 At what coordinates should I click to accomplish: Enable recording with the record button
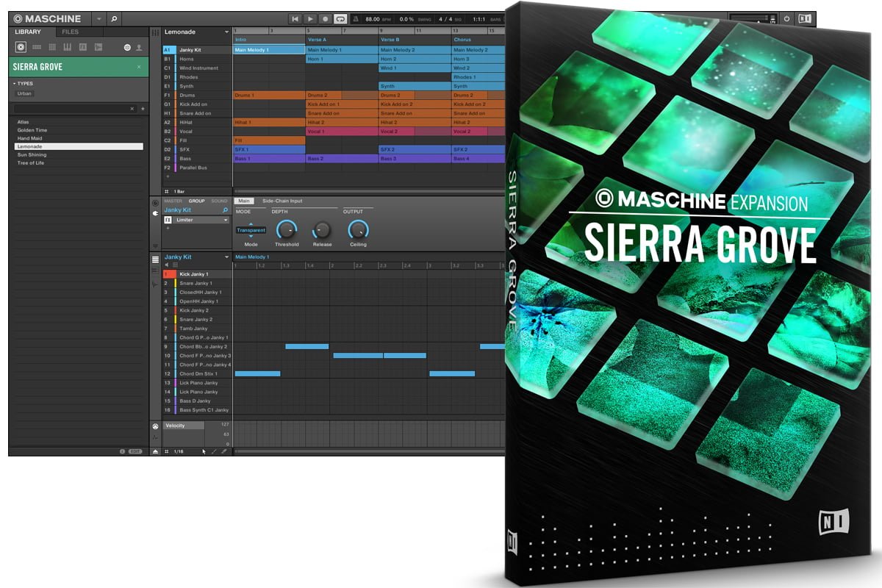point(325,18)
